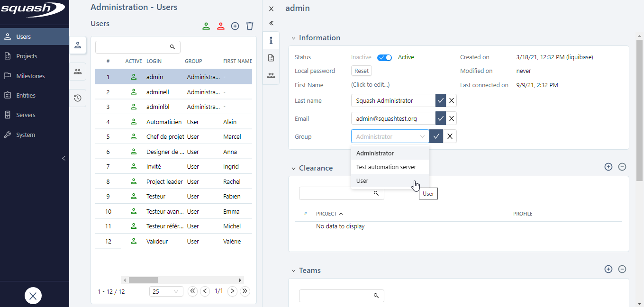This screenshot has height=307, width=644.
Task: Click the users table horizontal scrollbar
Action: click(143, 280)
